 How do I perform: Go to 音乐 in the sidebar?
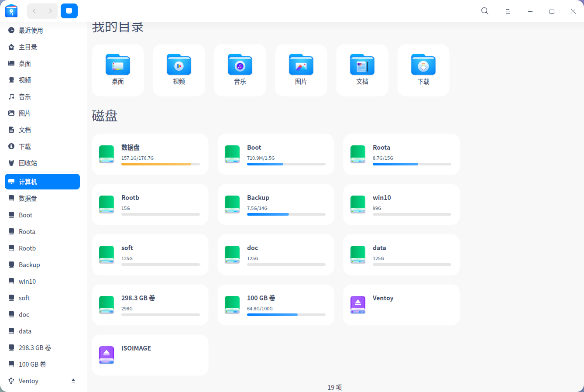click(42, 97)
